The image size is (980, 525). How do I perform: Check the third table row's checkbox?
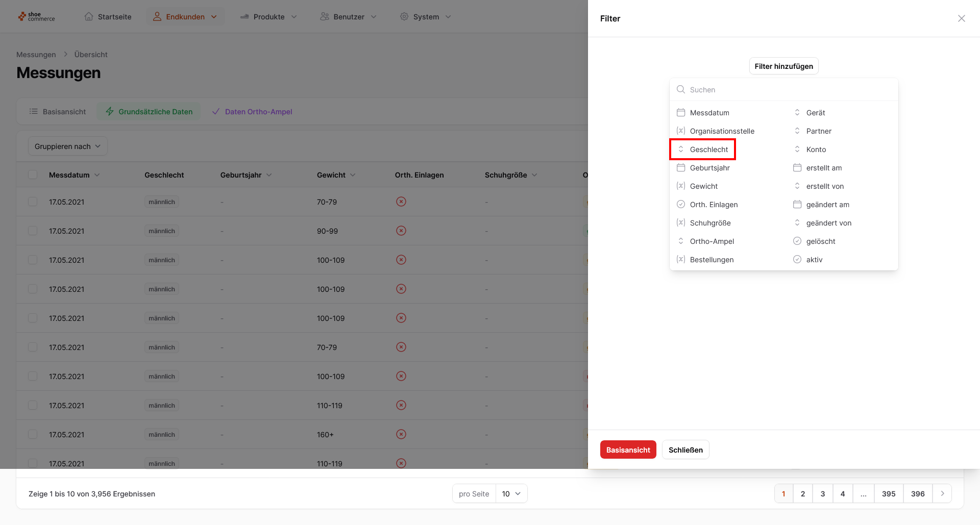(33, 260)
